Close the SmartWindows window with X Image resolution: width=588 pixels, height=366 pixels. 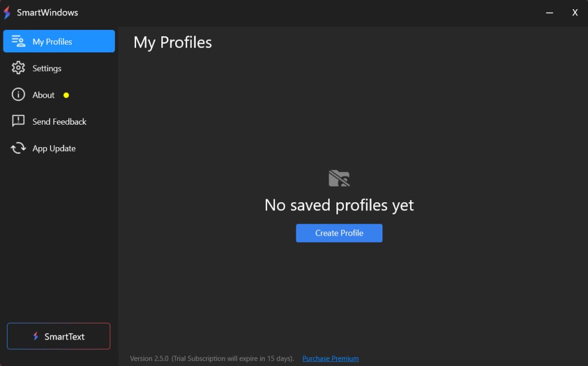click(x=575, y=13)
